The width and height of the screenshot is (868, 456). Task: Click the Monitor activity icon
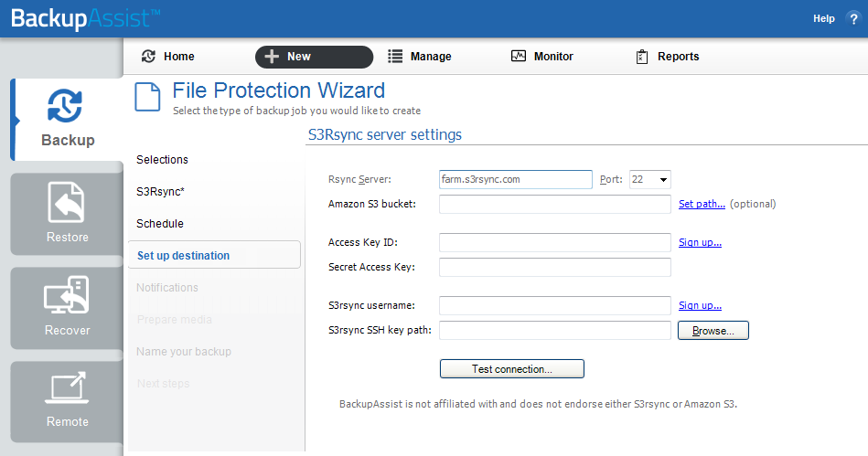click(x=518, y=56)
